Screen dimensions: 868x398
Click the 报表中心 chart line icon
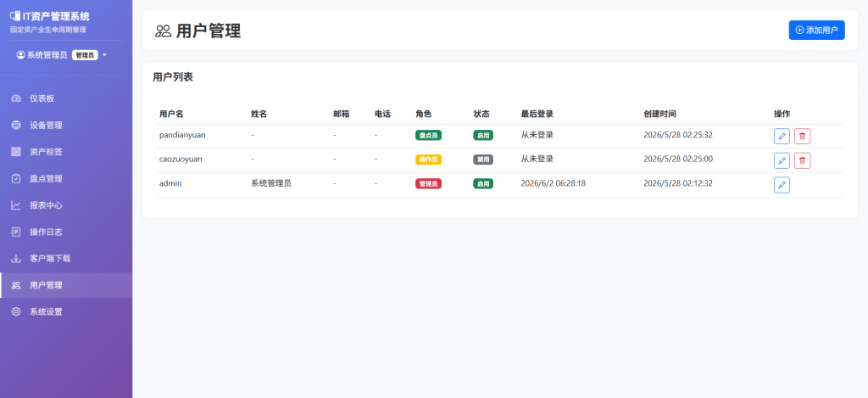coord(16,205)
